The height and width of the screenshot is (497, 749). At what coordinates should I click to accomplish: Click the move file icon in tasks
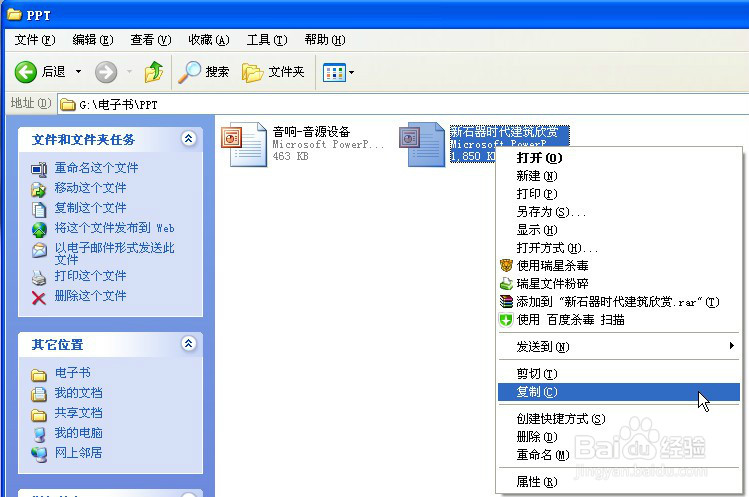pos(39,189)
